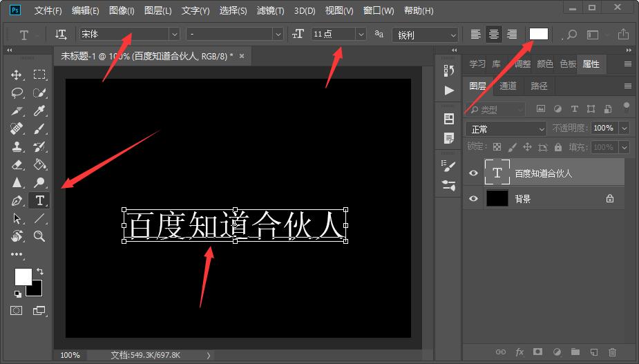The image size is (639, 364).
Task: Open the Actions panel play icon
Action: coord(449,90)
